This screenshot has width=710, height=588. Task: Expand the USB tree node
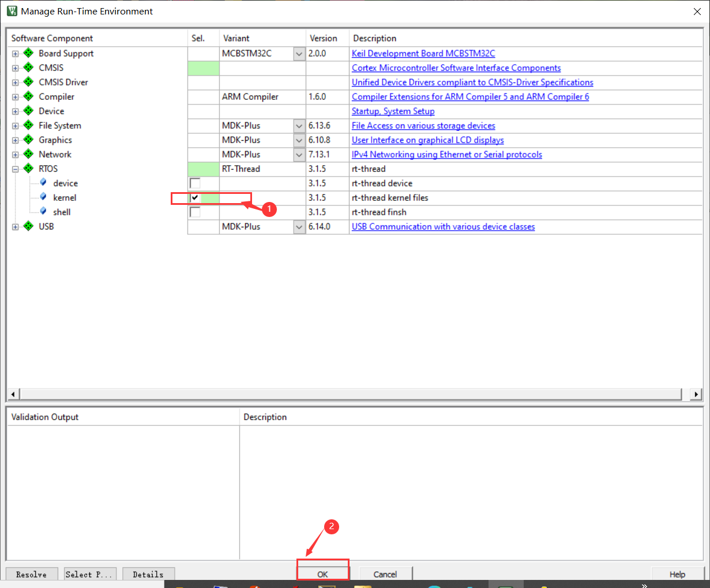(x=16, y=227)
